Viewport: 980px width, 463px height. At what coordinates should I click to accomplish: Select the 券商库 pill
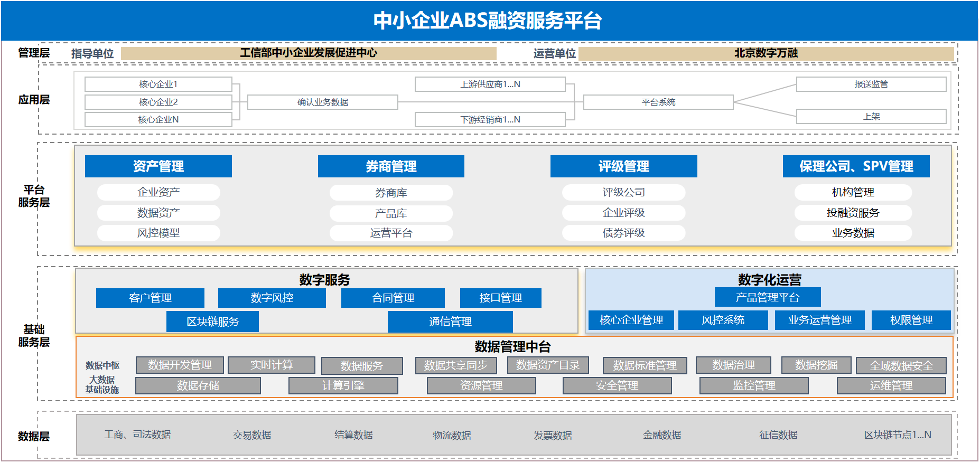[391, 193]
